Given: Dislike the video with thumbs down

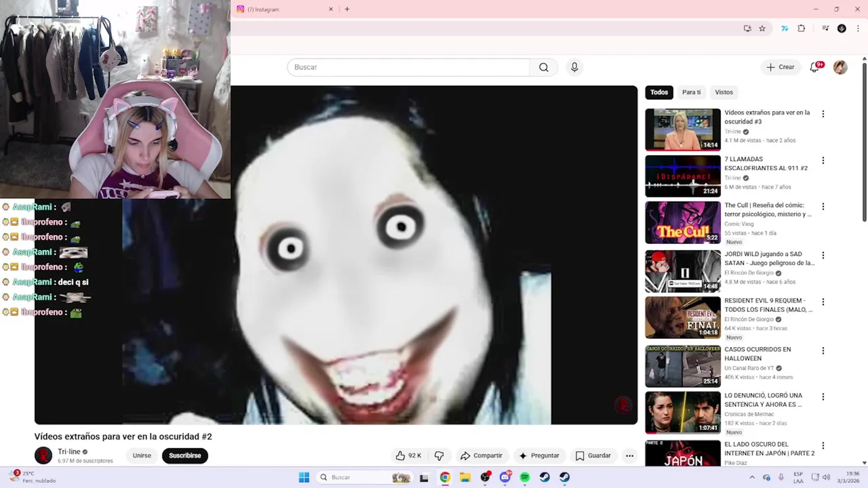Looking at the screenshot, I should [439, 455].
